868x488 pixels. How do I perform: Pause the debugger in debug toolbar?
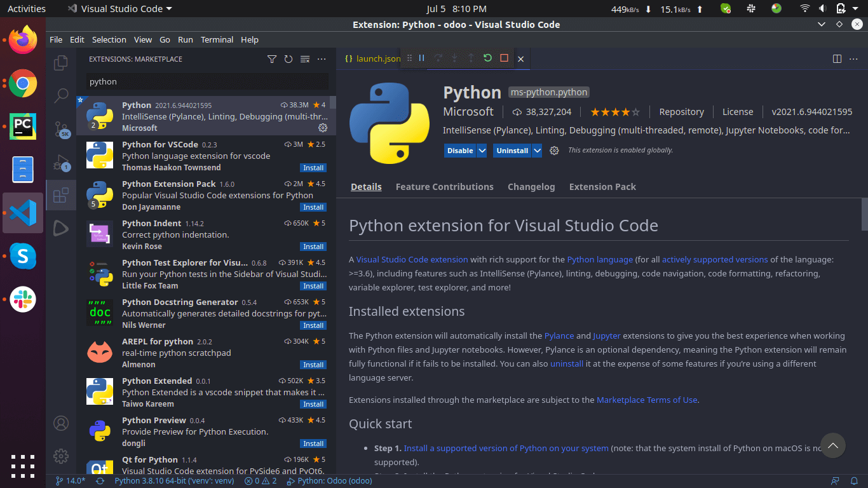pos(421,58)
